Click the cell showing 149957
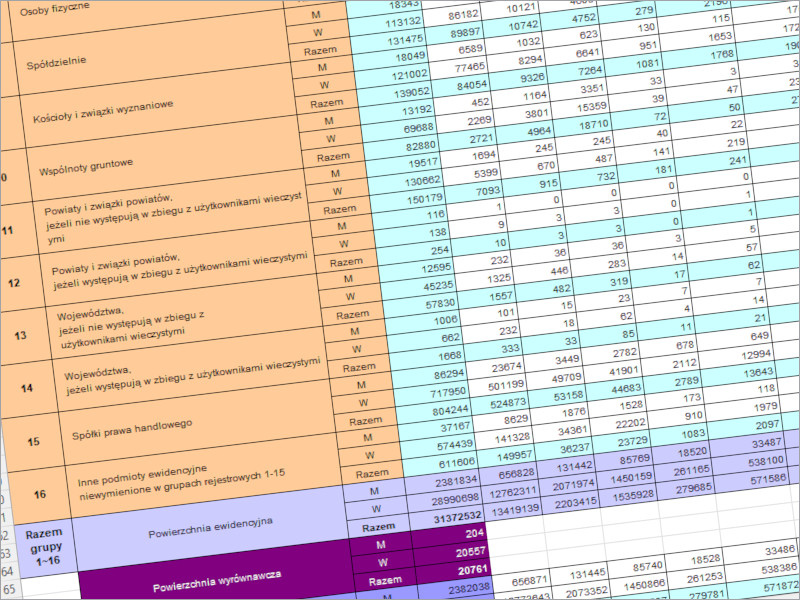The width and height of the screenshot is (800, 600). coord(507,455)
